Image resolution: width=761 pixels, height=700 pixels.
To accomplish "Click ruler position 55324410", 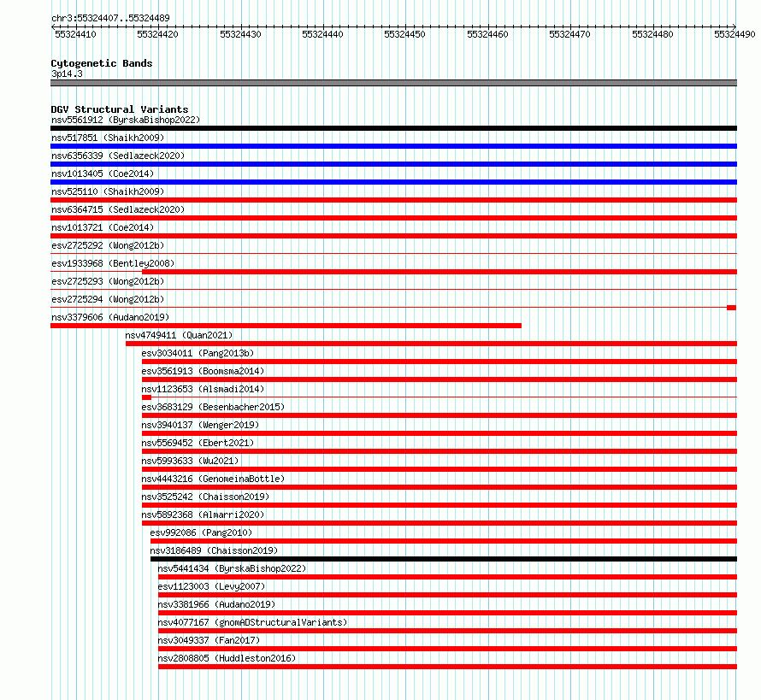I will click(x=76, y=34).
